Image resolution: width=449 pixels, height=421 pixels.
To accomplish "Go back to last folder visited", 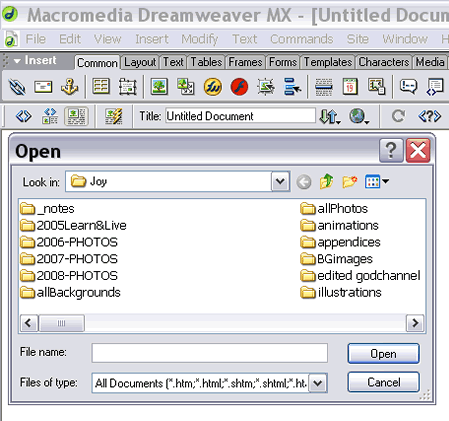I will pos(304,182).
